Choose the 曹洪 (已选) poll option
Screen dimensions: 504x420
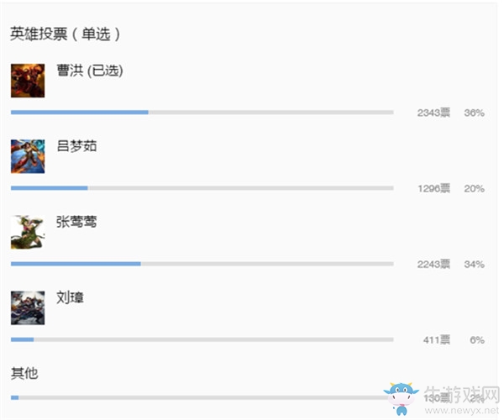point(90,71)
